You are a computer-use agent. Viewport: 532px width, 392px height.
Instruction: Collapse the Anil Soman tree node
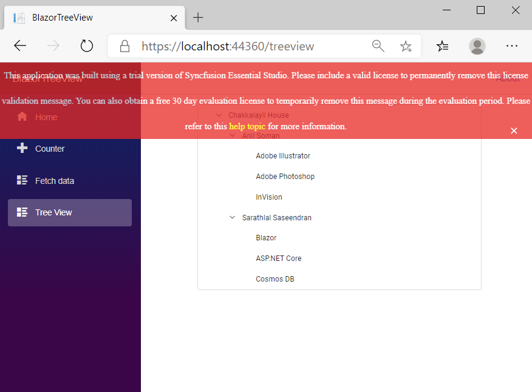[x=231, y=135]
